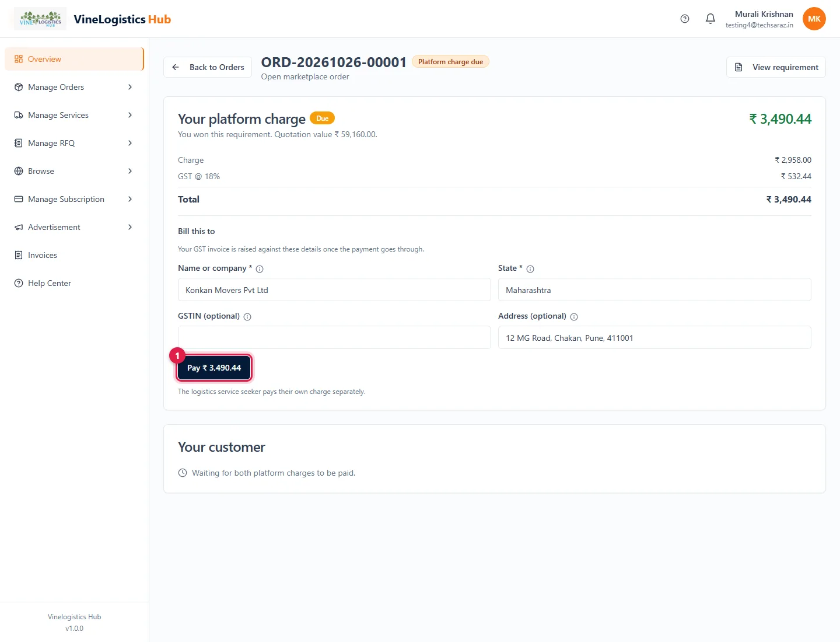Click the Manage Subscription card icon

(19, 199)
